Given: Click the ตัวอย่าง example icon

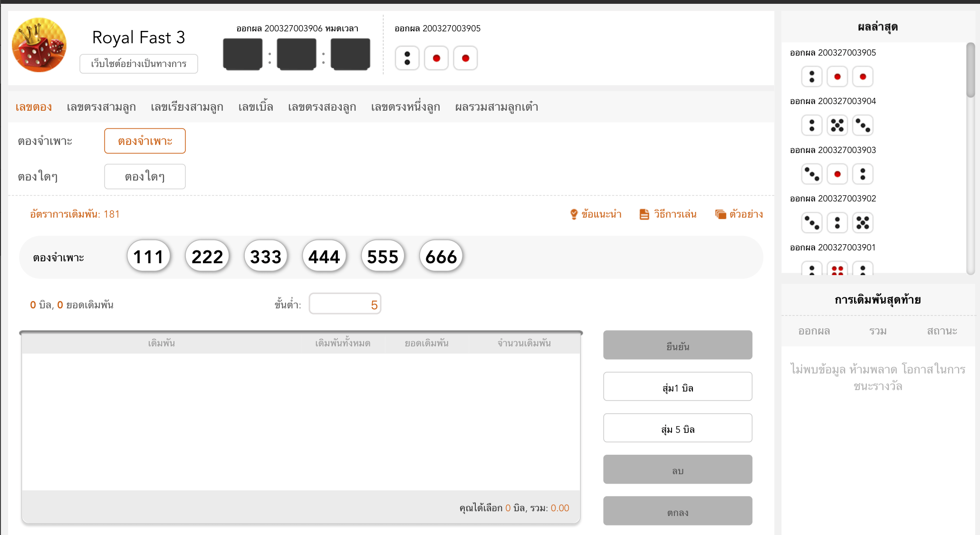Looking at the screenshot, I should tap(720, 214).
